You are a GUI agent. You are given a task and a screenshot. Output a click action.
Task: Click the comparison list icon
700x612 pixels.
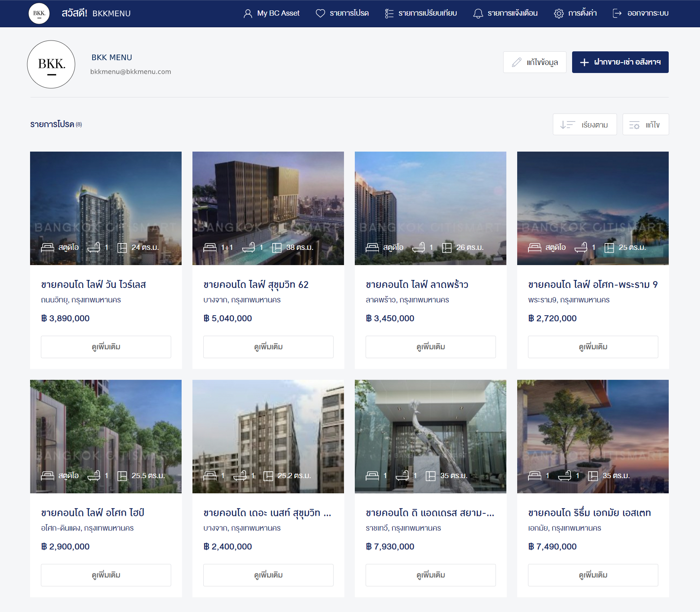(x=389, y=13)
